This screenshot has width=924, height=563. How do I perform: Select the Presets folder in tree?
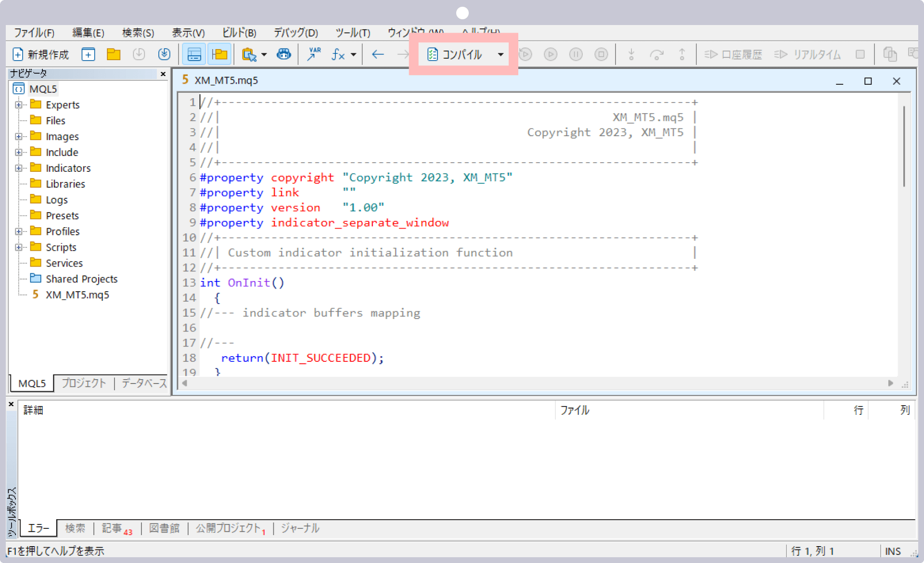(62, 216)
